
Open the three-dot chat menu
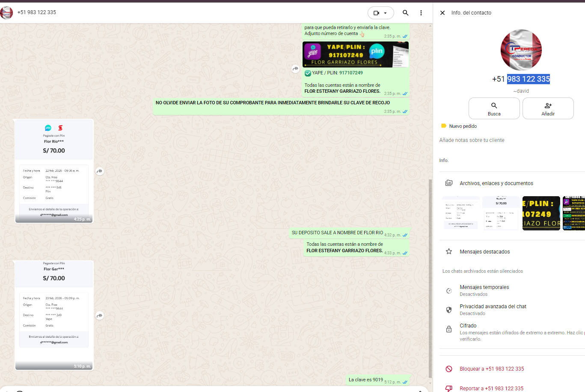click(x=421, y=13)
